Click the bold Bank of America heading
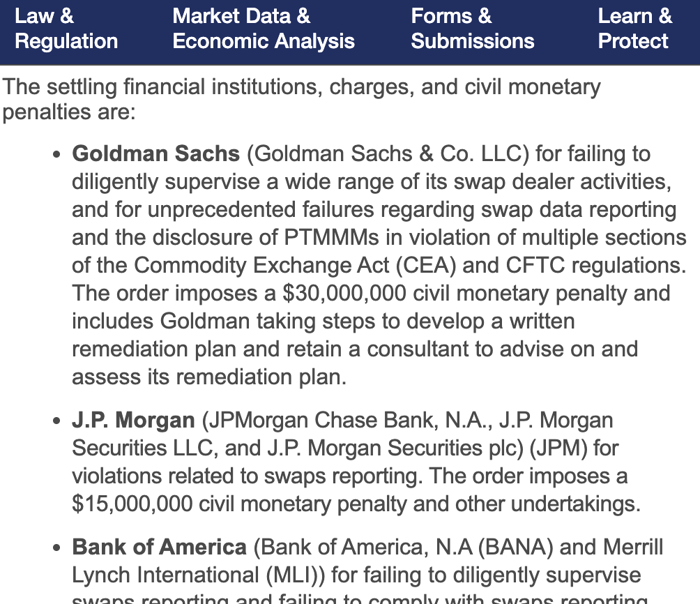 point(159,548)
